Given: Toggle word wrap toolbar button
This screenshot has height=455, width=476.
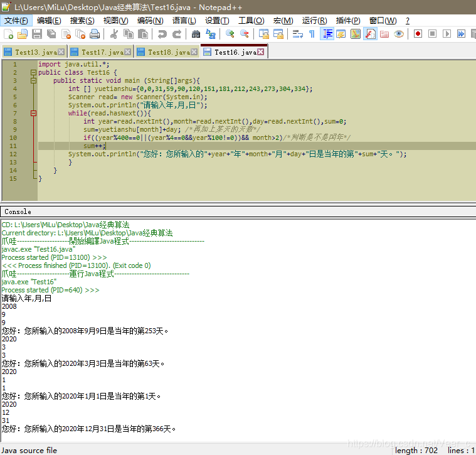Looking at the screenshot, I should click(x=297, y=34).
